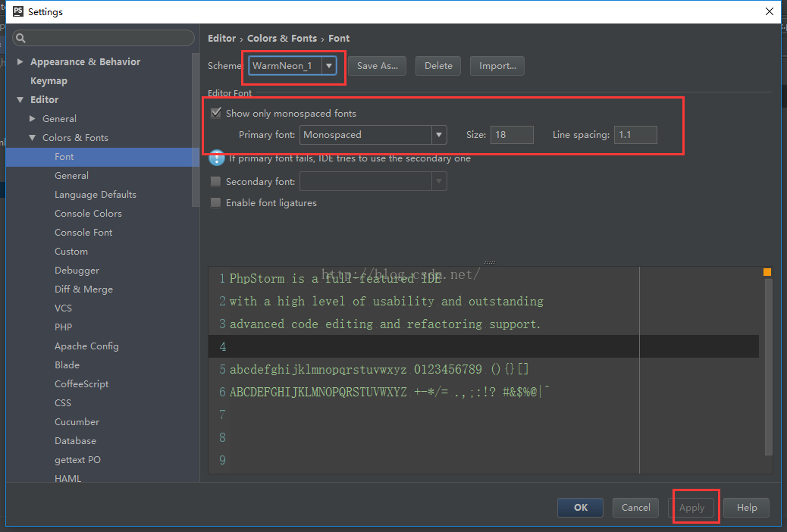Open Language Defaults page

pyautogui.click(x=96, y=195)
